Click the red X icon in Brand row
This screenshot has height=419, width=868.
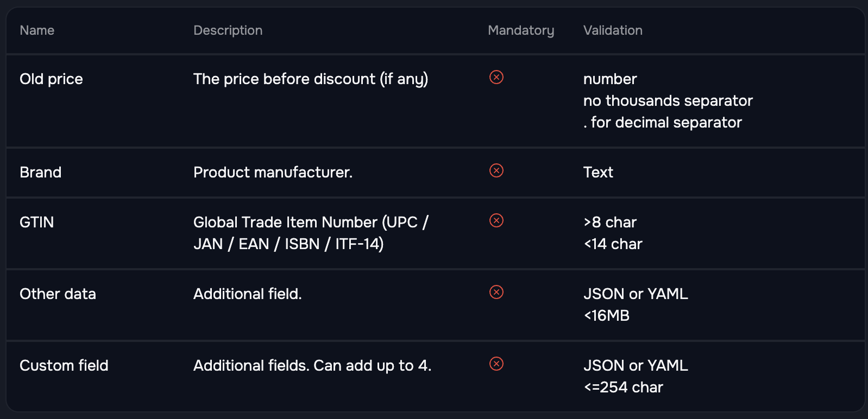click(496, 170)
